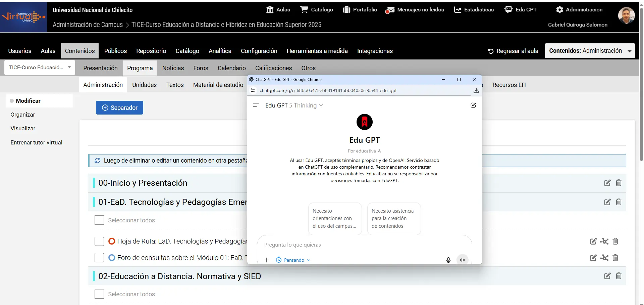Delete the 00-Inicio y Presentación separator
The height and width of the screenshot is (305, 644).
(x=619, y=183)
